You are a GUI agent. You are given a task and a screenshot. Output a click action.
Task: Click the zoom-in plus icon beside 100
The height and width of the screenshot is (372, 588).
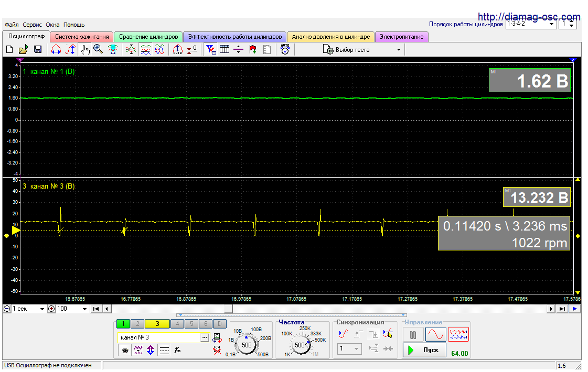[52, 309]
